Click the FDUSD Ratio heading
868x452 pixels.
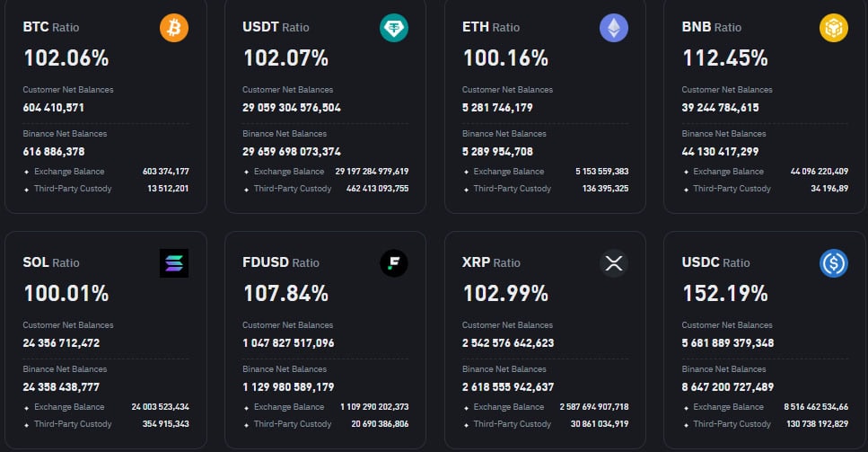tap(281, 262)
